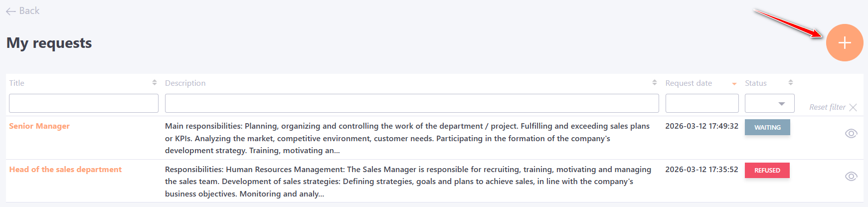Sort by Description column arrows

click(x=655, y=83)
